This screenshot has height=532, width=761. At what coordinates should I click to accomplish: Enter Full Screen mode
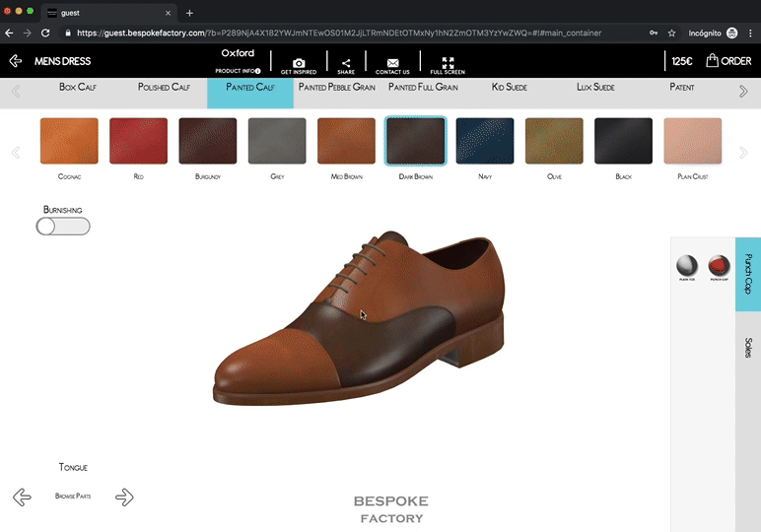(448, 63)
